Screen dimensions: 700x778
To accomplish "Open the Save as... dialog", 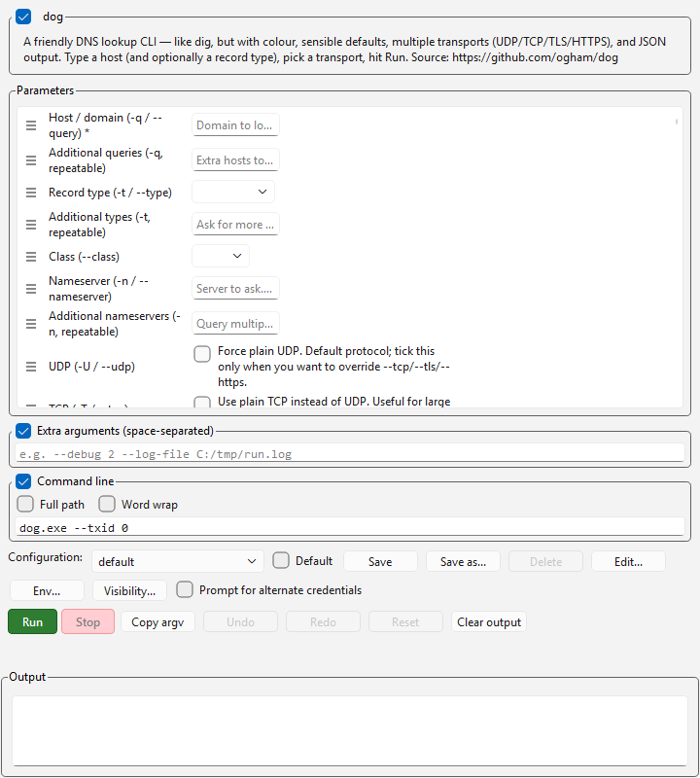I will (x=463, y=561).
